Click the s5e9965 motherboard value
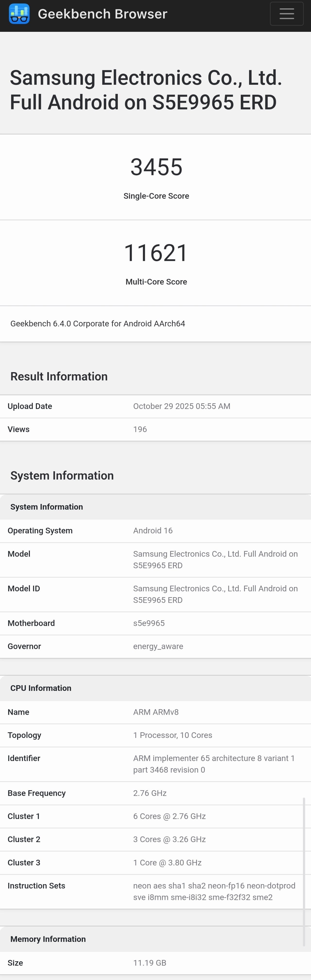311x980 pixels. tap(149, 623)
